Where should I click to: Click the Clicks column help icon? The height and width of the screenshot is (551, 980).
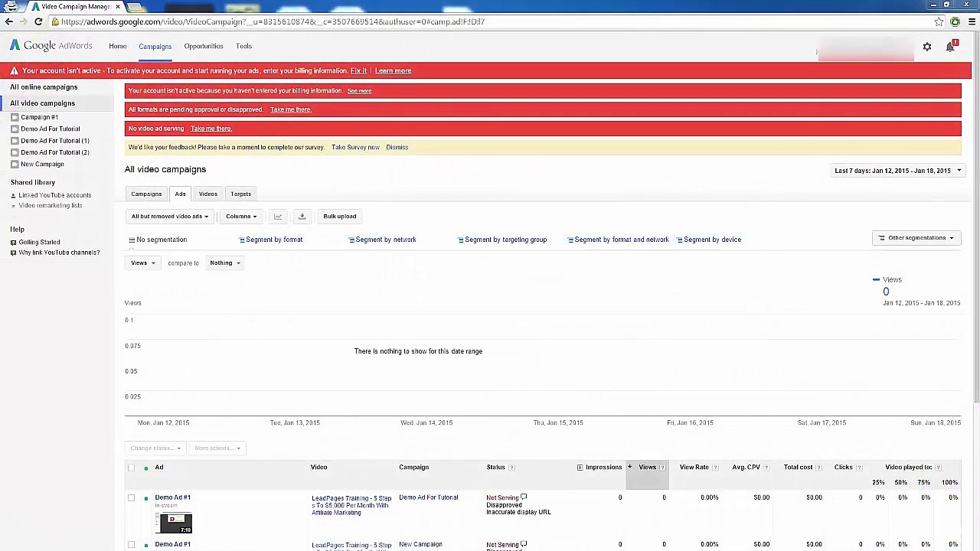pyautogui.click(x=859, y=468)
